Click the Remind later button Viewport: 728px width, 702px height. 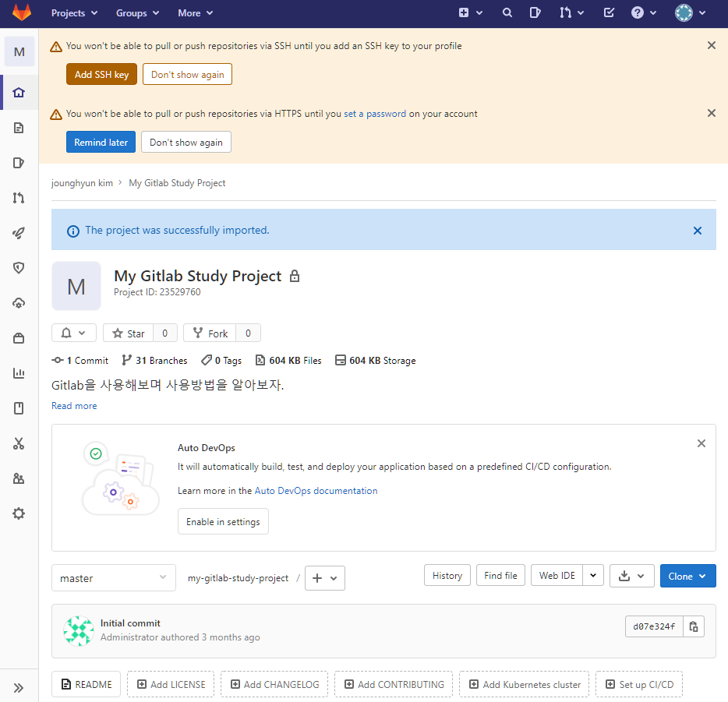(x=101, y=142)
